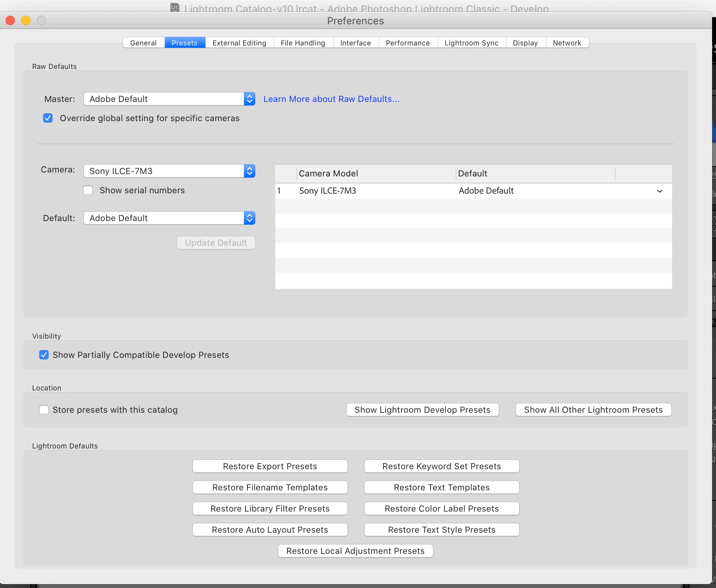Enable Store presets with this catalog

44,410
